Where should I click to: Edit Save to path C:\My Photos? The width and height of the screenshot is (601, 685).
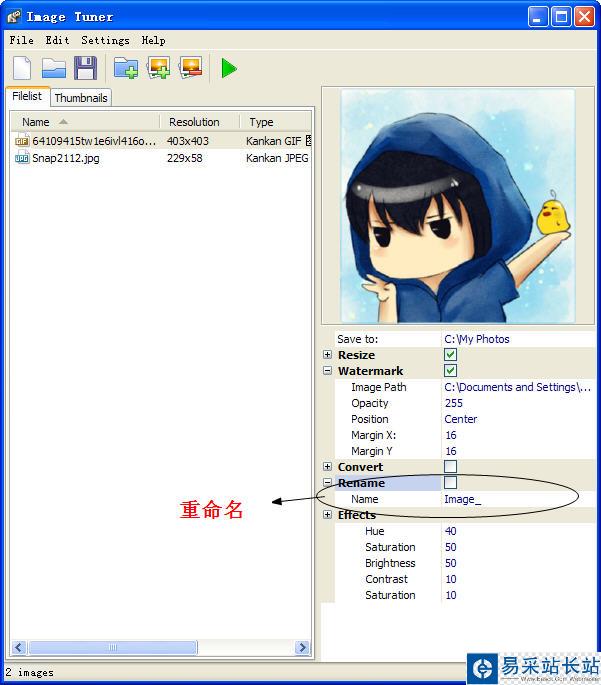point(518,339)
